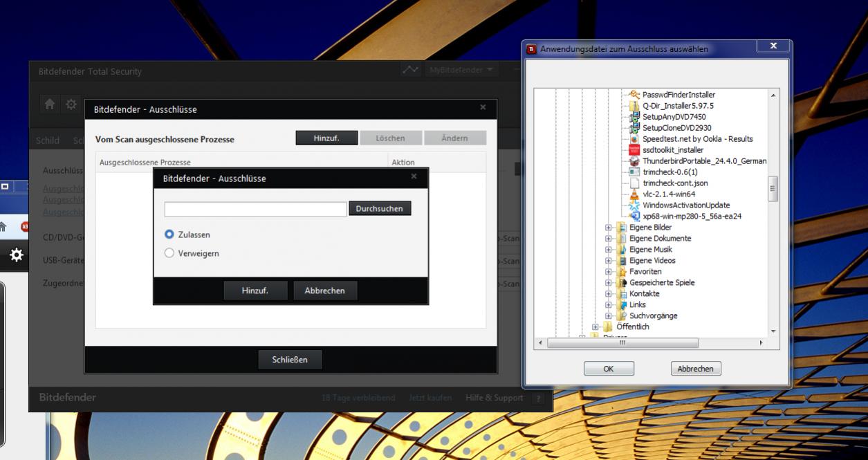Close the file selection dialog window

773,46
